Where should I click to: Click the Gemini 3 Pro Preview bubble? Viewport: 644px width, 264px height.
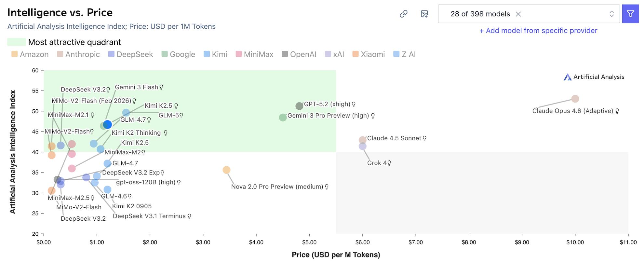[x=282, y=118]
